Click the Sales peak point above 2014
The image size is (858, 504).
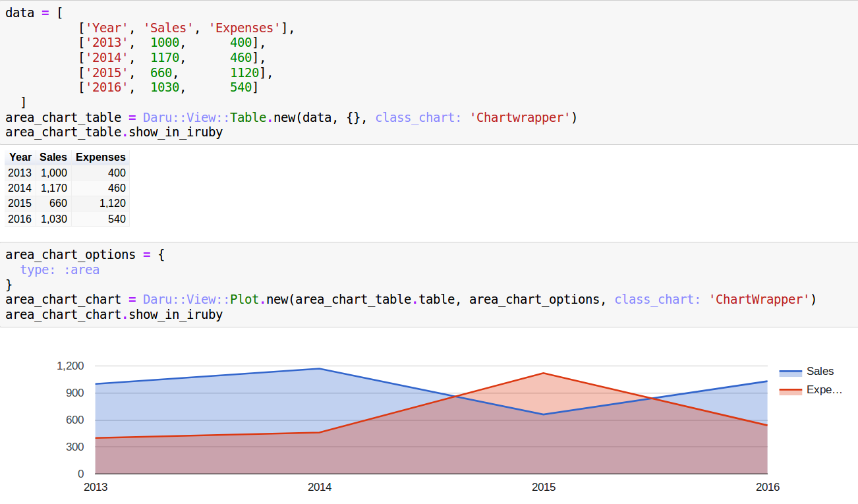320,369
